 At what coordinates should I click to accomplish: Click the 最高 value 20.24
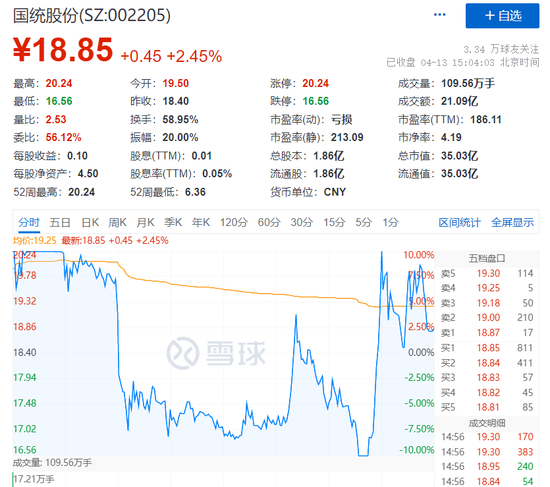click(x=59, y=84)
